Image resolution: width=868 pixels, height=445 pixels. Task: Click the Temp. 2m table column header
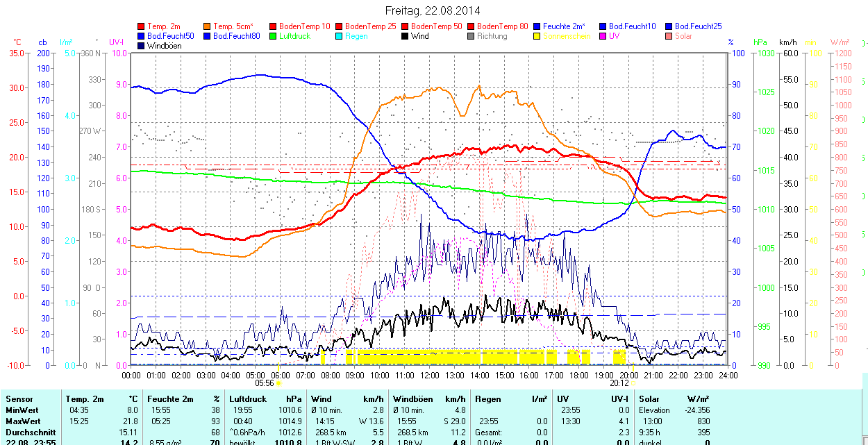point(85,399)
